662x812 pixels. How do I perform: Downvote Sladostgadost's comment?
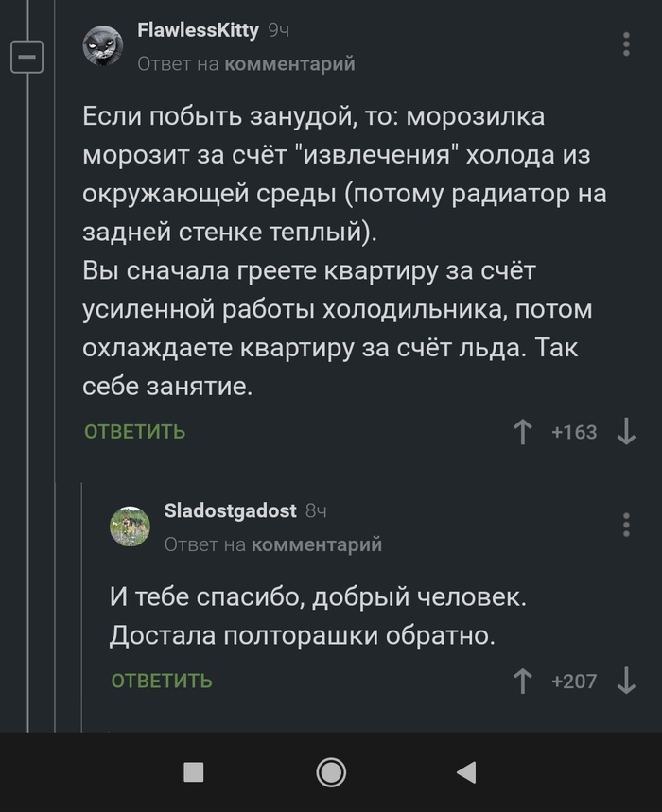(626, 681)
